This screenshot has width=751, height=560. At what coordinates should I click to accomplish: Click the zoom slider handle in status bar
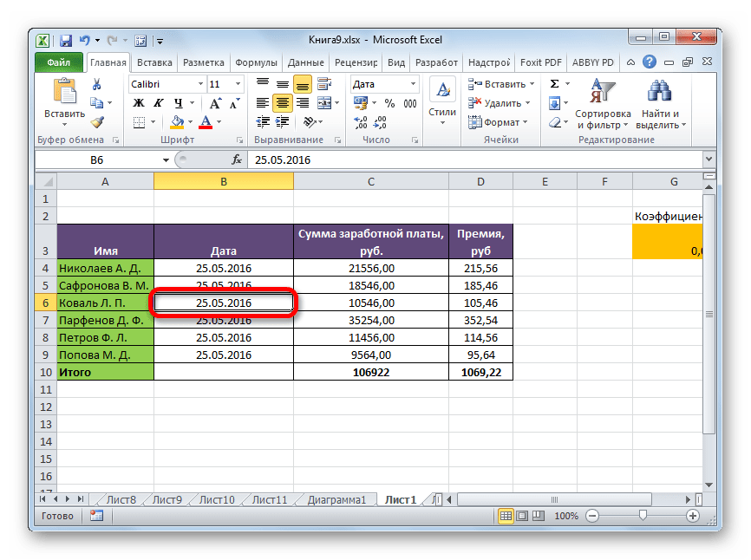(643, 516)
